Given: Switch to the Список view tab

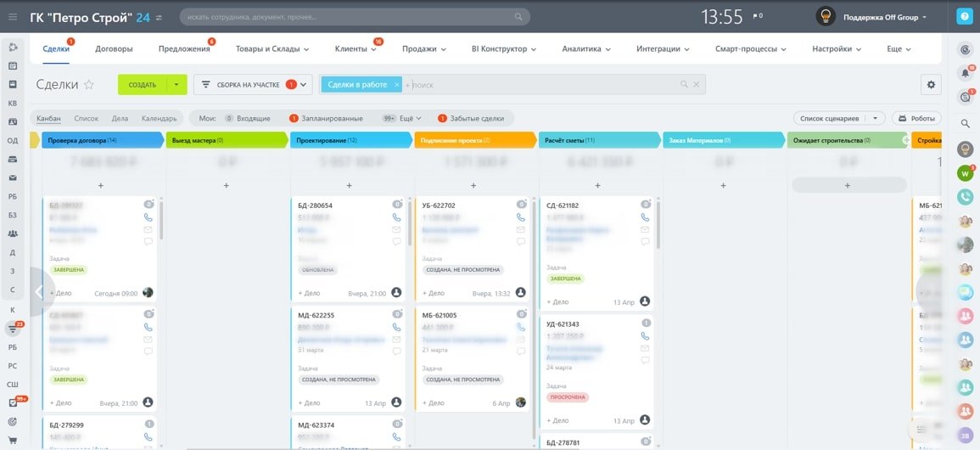Looking at the screenshot, I should click(x=87, y=118).
